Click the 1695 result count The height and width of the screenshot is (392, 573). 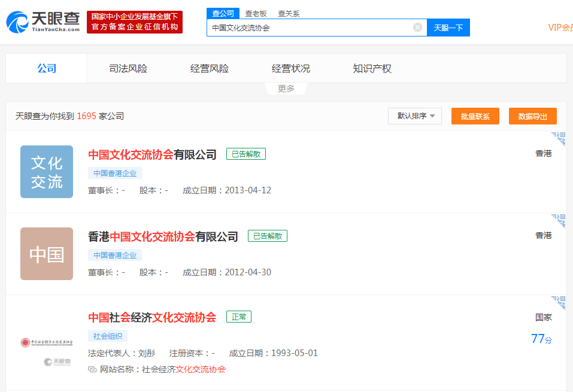click(x=86, y=116)
